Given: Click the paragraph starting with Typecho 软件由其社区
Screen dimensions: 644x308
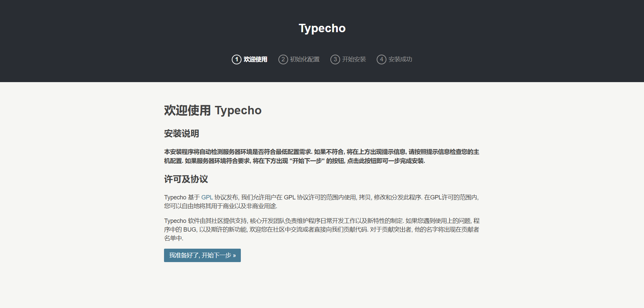Looking at the screenshot, I should [x=321, y=230].
